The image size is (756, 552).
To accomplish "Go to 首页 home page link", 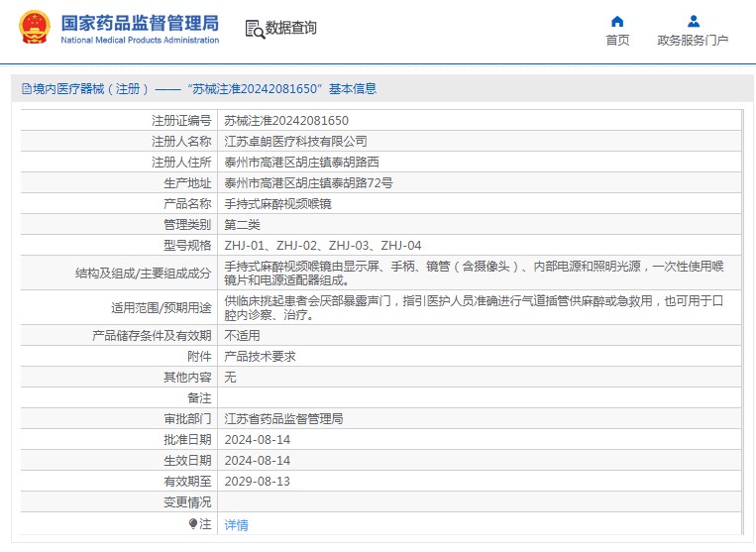I will (x=617, y=40).
